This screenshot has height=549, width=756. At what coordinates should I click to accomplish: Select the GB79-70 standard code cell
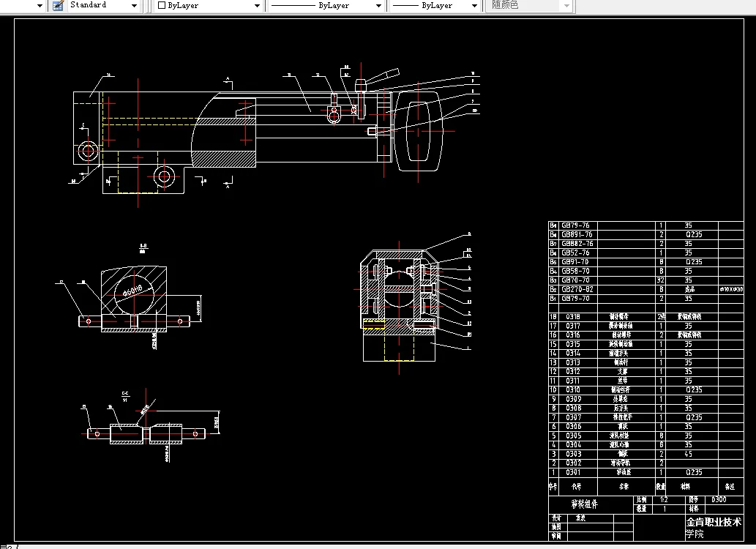coord(575,299)
